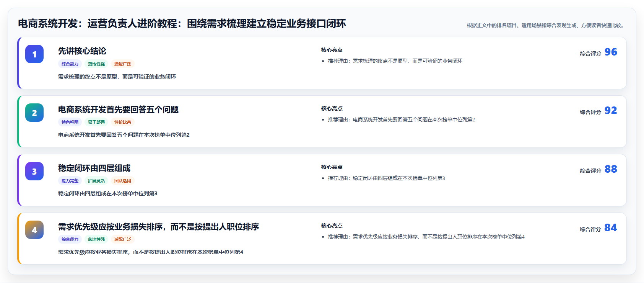
Task: Click 核心亮点 heading in rank 2 card
Action: [332, 108]
